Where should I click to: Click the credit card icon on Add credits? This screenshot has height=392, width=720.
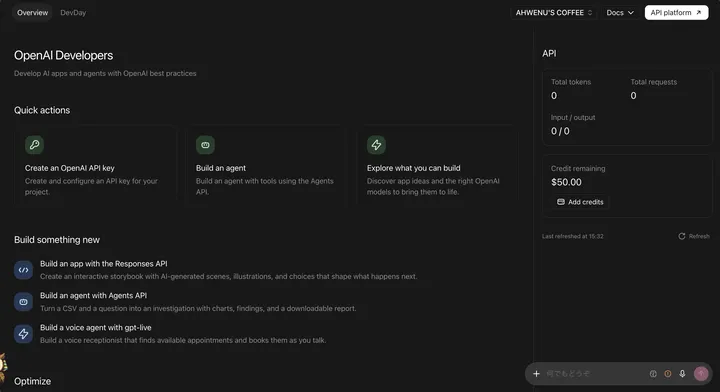pos(561,202)
